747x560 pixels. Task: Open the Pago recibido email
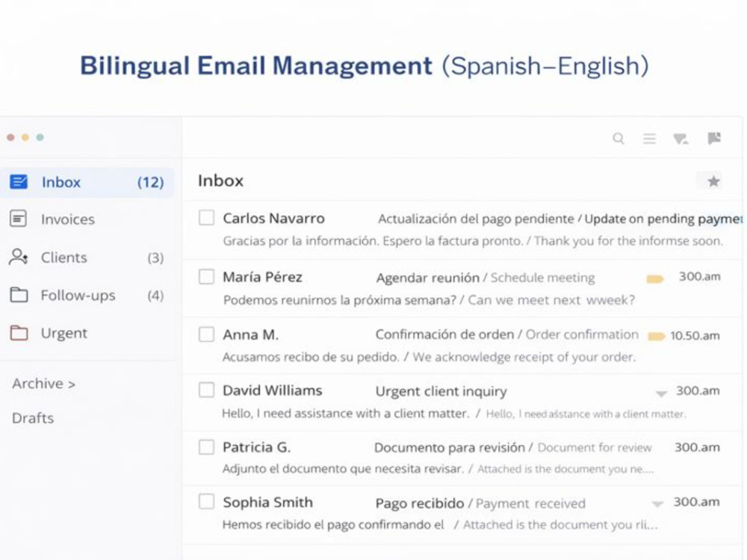tap(462, 514)
